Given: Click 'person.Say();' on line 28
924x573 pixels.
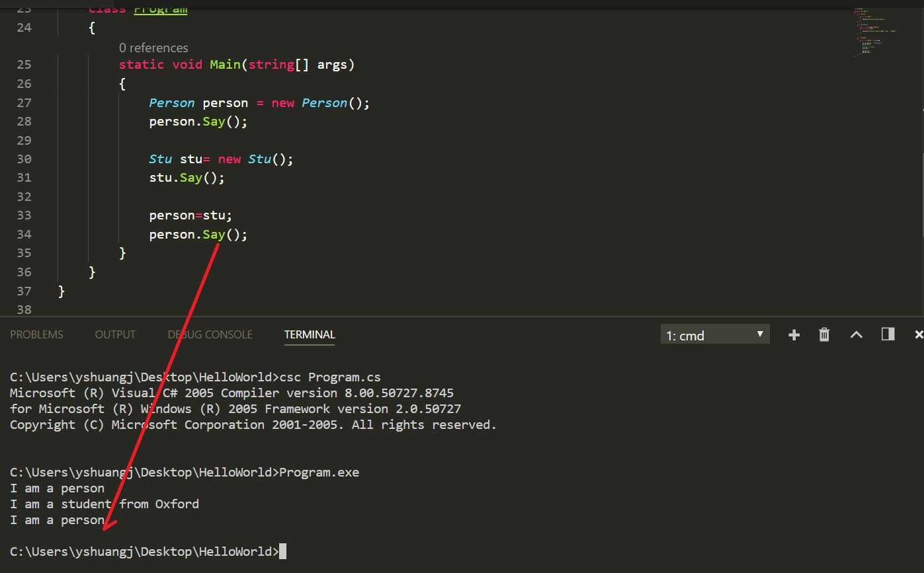Looking at the screenshot, I should [x=198, y=122].
